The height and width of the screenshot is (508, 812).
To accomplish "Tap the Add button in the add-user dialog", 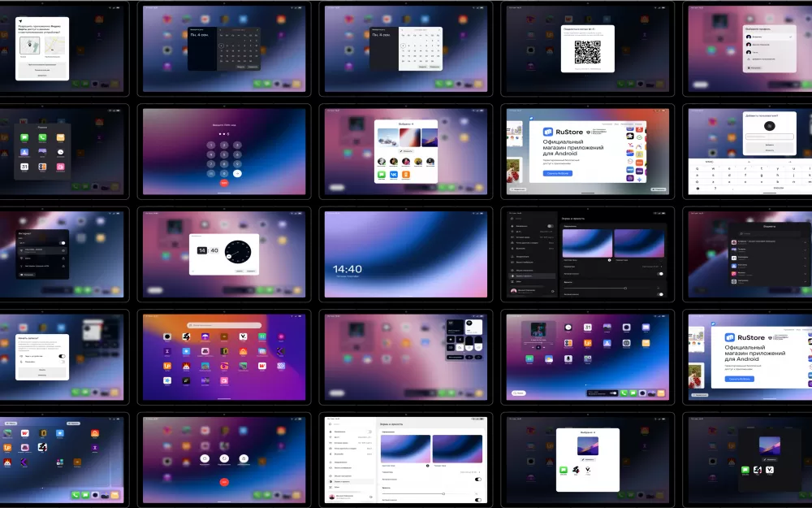I will 770,145.
